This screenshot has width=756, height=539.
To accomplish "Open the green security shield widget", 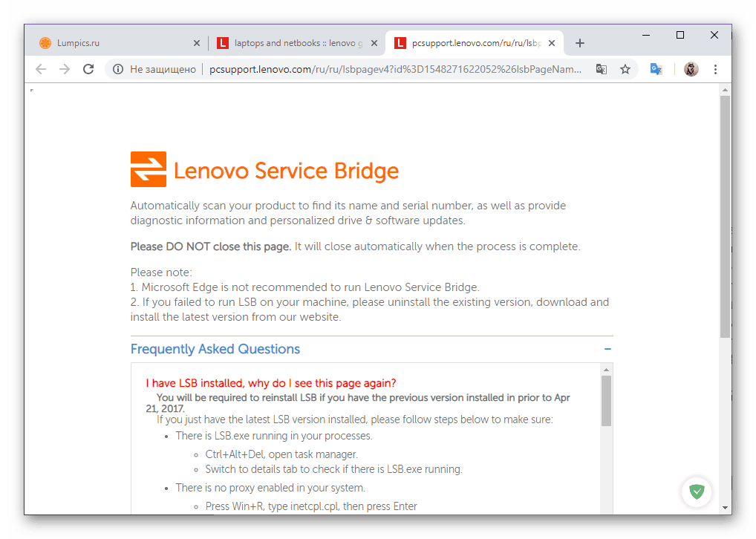I will (696, 491).
